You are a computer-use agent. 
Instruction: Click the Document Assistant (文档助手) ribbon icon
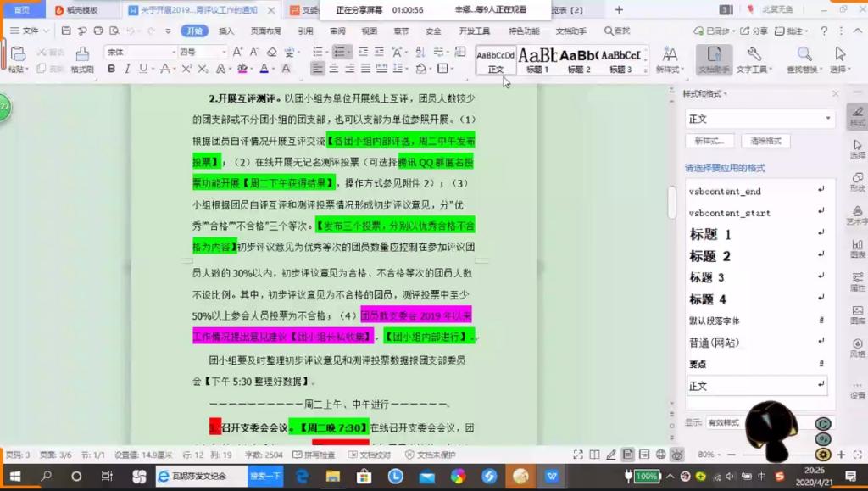pyautogui.click(x=714, y=56)
